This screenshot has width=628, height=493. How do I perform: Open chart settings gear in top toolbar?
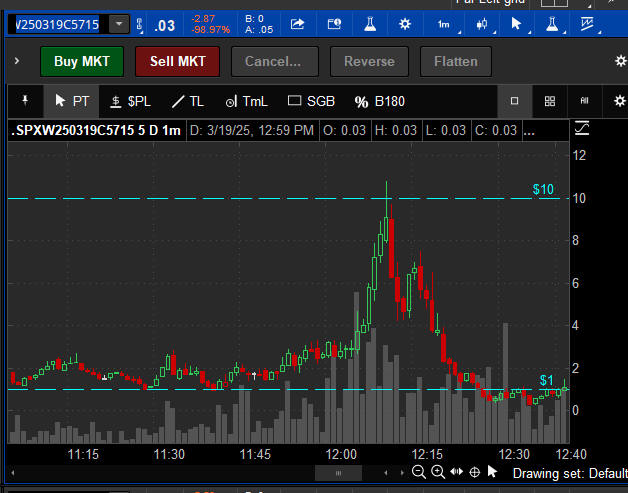(x=405, y=23)
